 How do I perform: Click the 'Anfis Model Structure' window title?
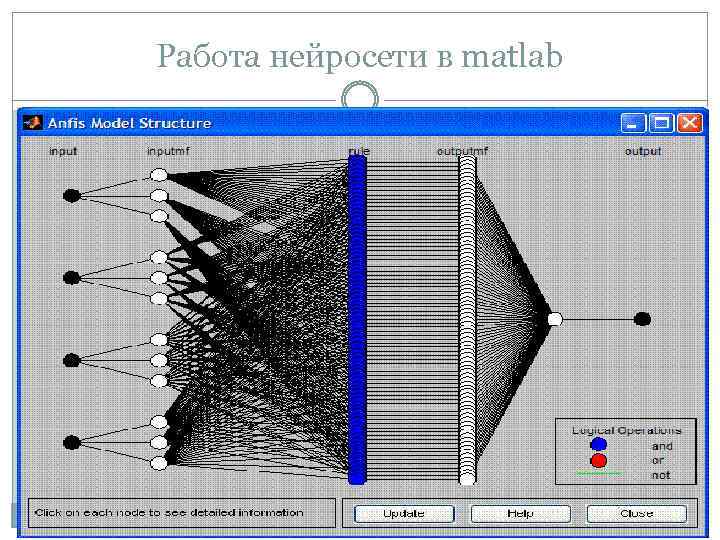[x=129, y=123]
